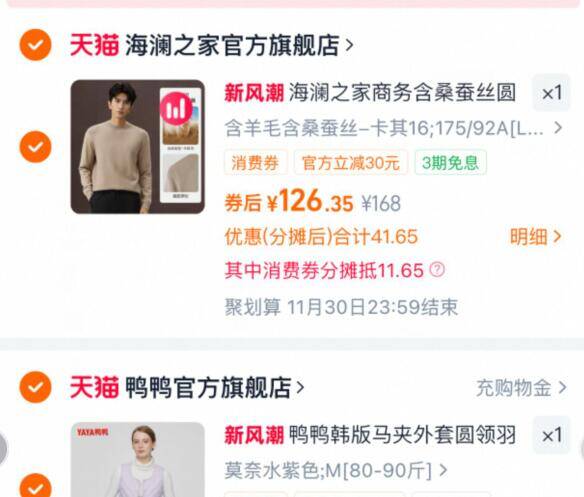The height and width of the screenshot is (497, 584).
Task: Toggle the 鸭鸭官方旗舰店 store checkbox
Action: pyautogui.click(x=35, y=387)
